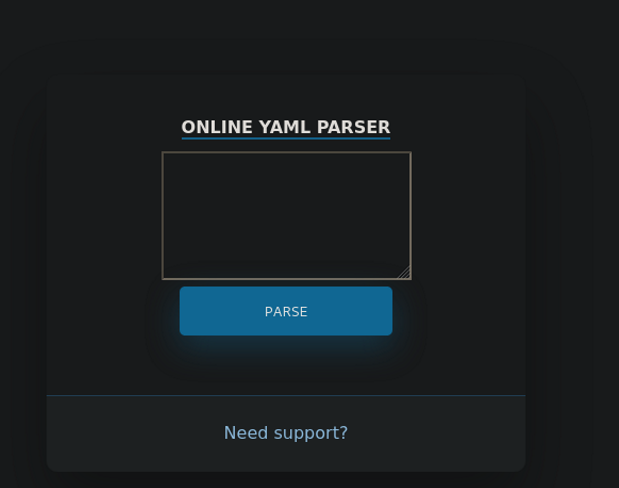Image resolution: width=619 pixels, height=488 pixels.
Task: Place cursor in the bordered YAML field
Action: point(287,216)
